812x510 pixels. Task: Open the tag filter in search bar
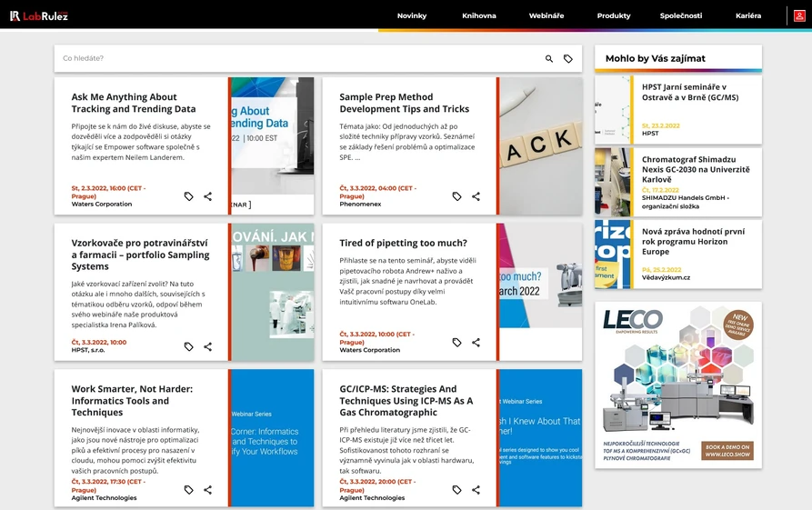pyautogui.click(x=568, y=59)
